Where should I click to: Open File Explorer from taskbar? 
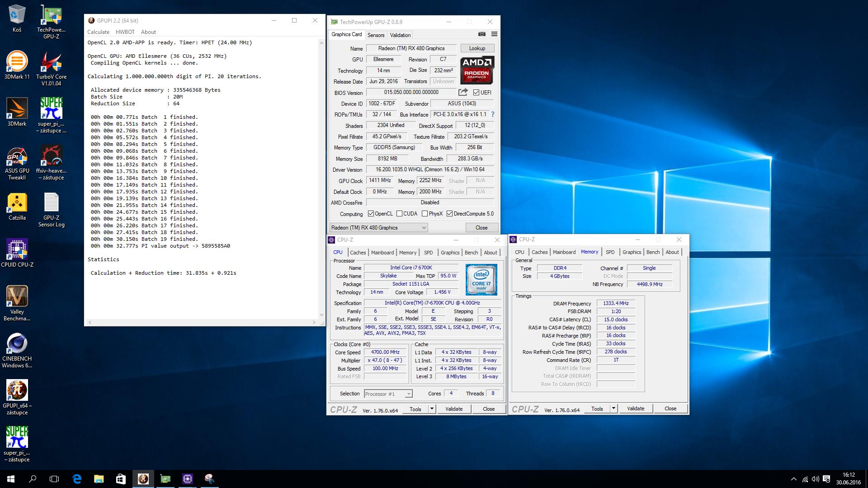click(x=99, y=479)
